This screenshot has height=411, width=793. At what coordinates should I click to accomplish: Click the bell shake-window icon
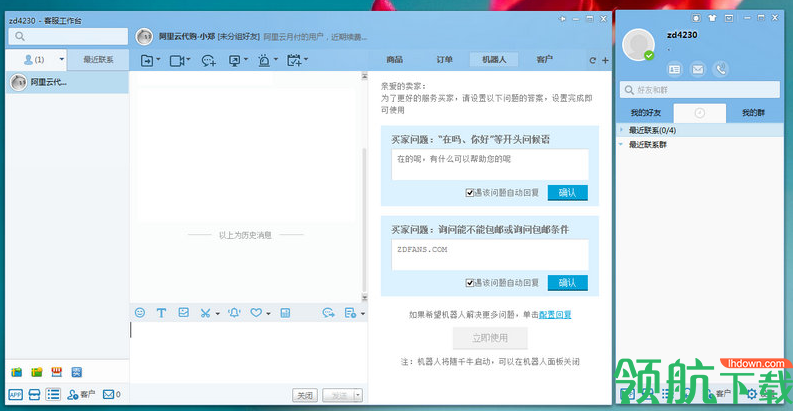coord(234,313)
